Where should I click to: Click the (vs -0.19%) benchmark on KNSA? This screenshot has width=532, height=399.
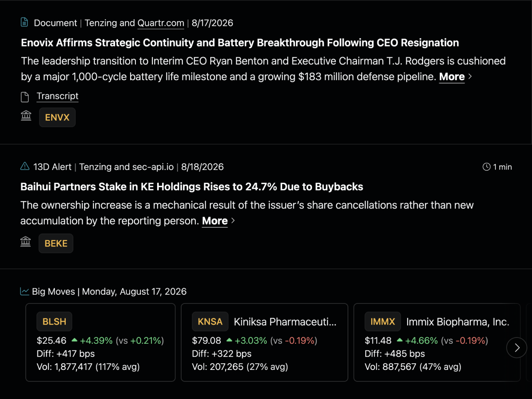click(x=294, y=341)
